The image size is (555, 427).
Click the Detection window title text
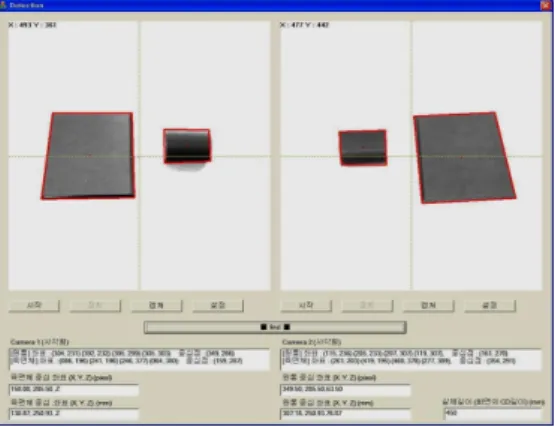pos(27,5)
